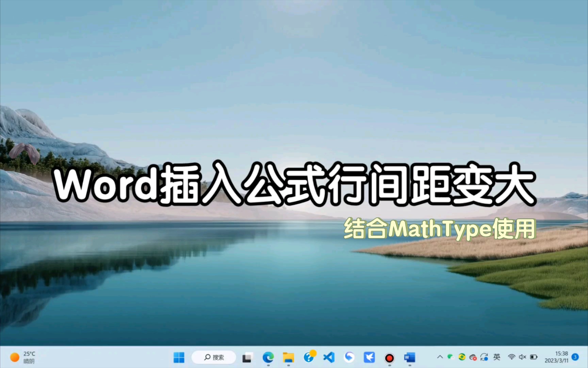Open Task View from the taskbar

pyautogui.click(x=247, y=357)
